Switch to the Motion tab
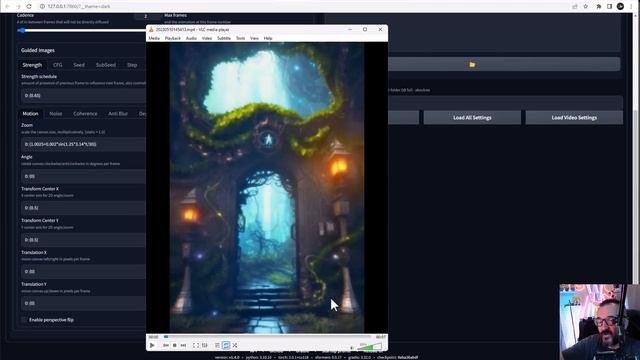Screen dimensions: 640x360 pos(30,113)
